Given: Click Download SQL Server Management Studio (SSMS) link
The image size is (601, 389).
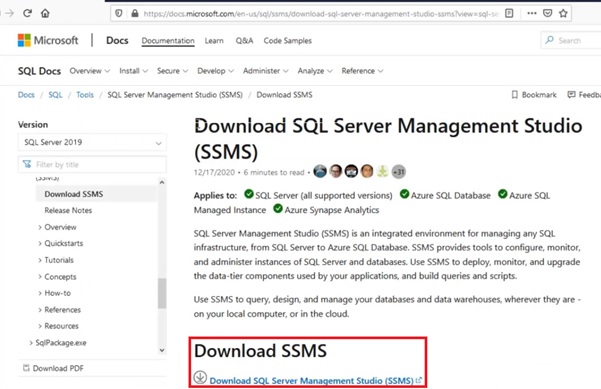Looking at the screenshot, I should 312,381.
